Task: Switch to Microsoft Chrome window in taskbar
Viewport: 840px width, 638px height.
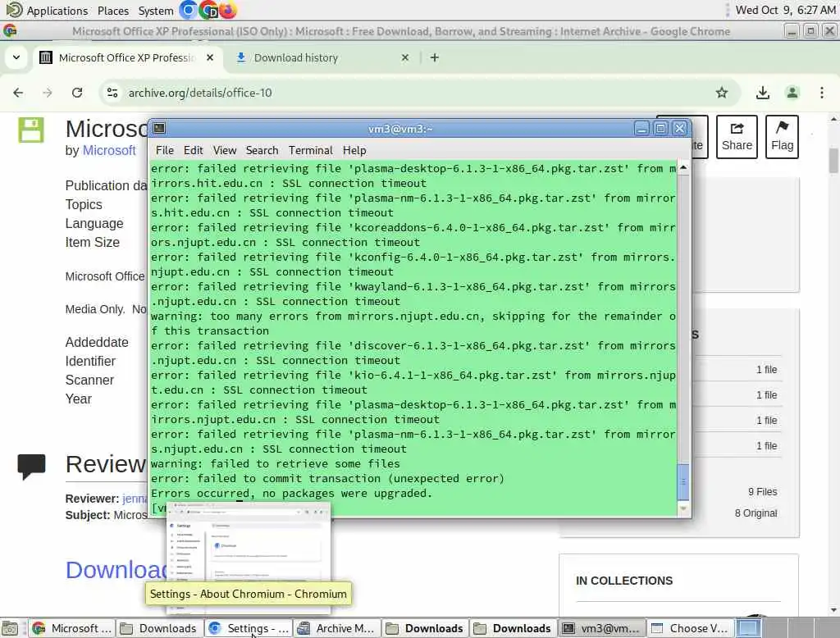Action: tap(71, 628)
